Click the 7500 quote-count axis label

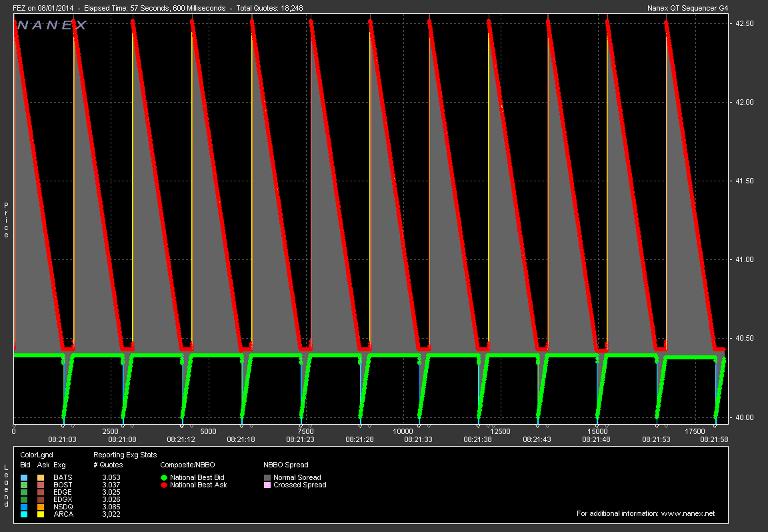pyautogui.click(x=305, y=431)
